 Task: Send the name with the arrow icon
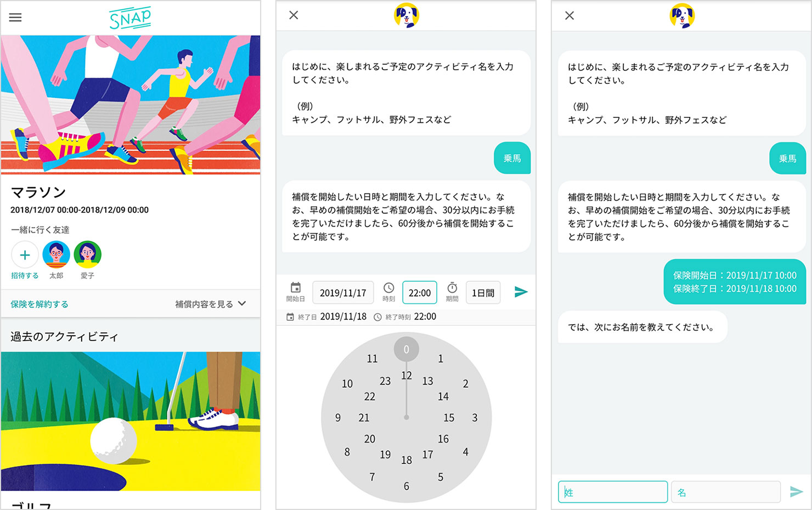(796, 492)
